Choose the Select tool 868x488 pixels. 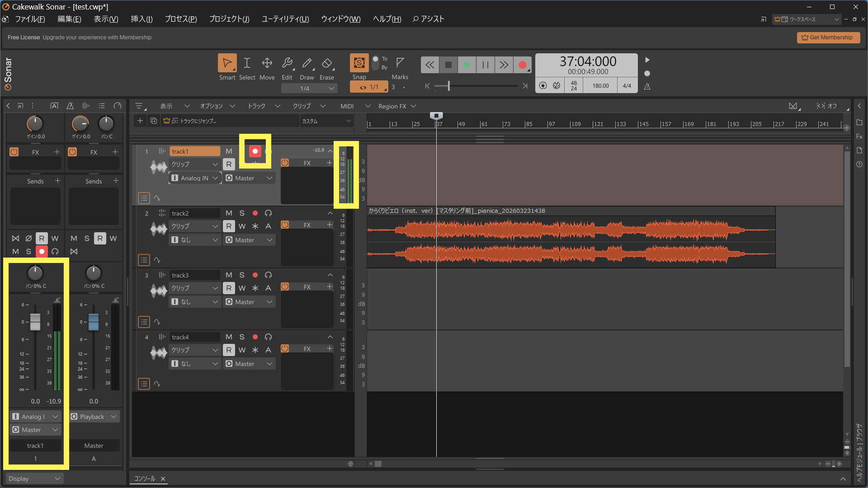(247, 63)
